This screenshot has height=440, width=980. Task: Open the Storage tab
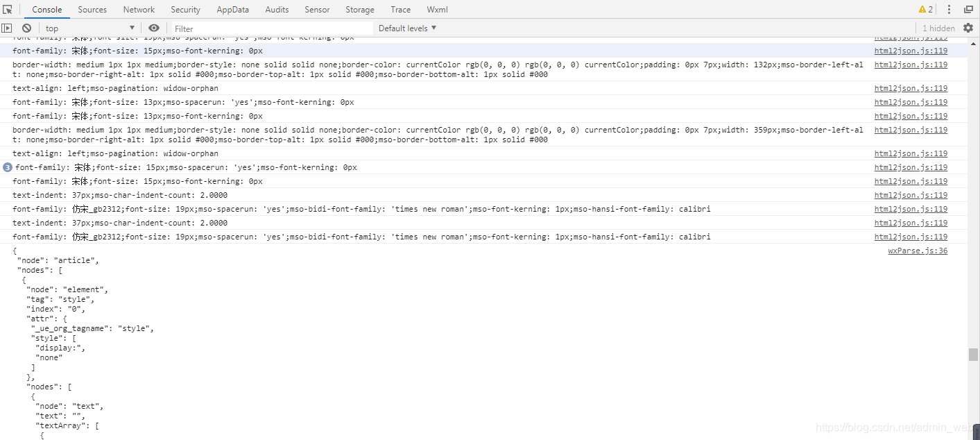tap(360, 10)
